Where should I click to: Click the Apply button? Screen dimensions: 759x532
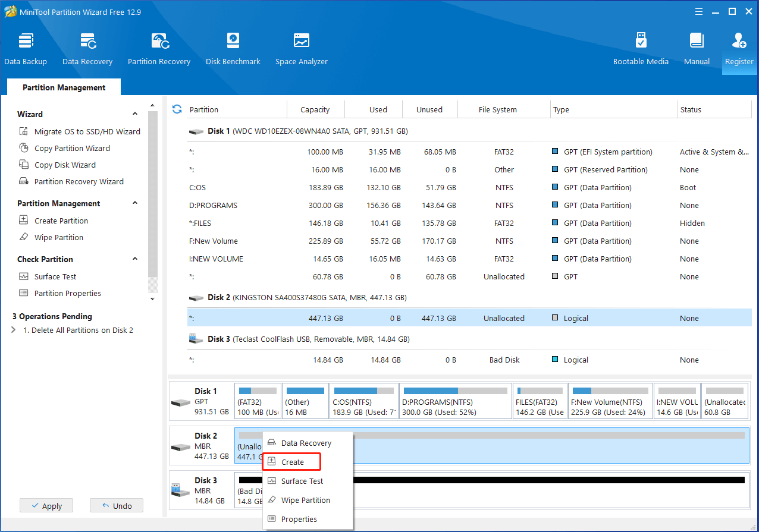(46, 506)
